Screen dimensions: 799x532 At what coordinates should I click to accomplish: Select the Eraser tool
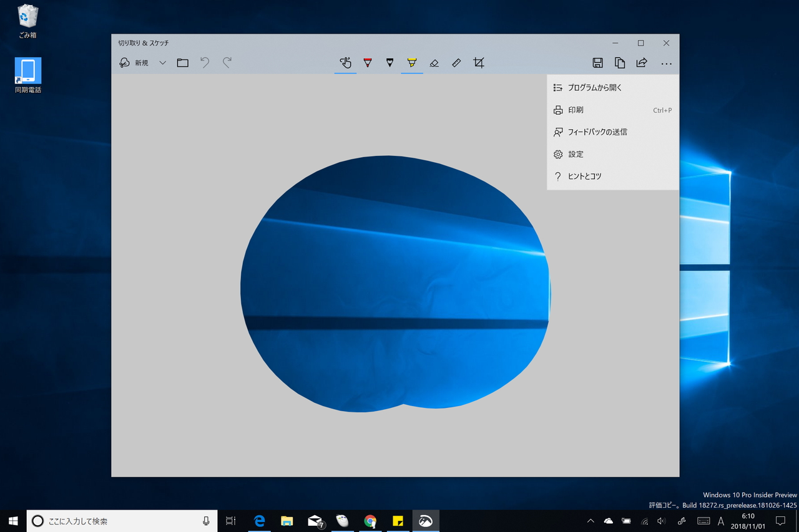pyautogui.click(x=434, y=63)
